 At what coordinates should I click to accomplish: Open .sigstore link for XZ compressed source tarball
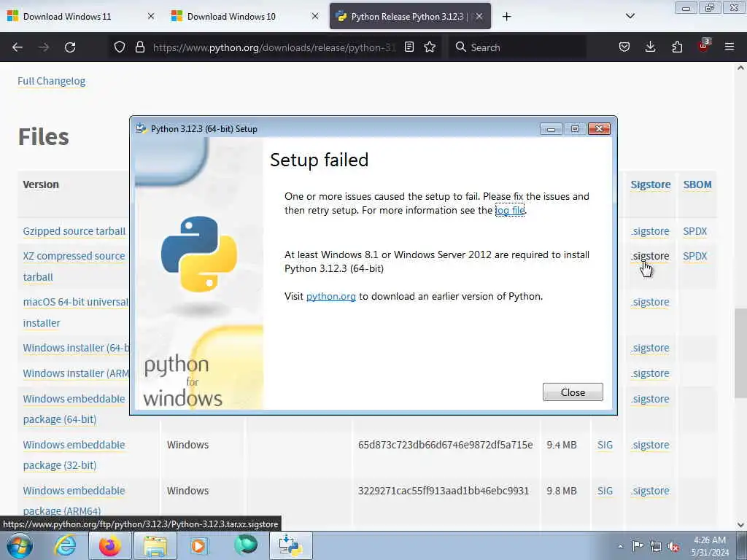650,256
